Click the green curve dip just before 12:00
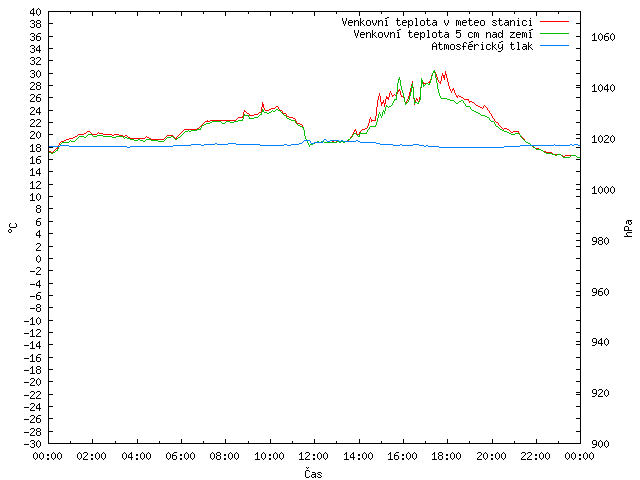Image resolution: width=640 pixels, height=480 pixels. point(310,145)
